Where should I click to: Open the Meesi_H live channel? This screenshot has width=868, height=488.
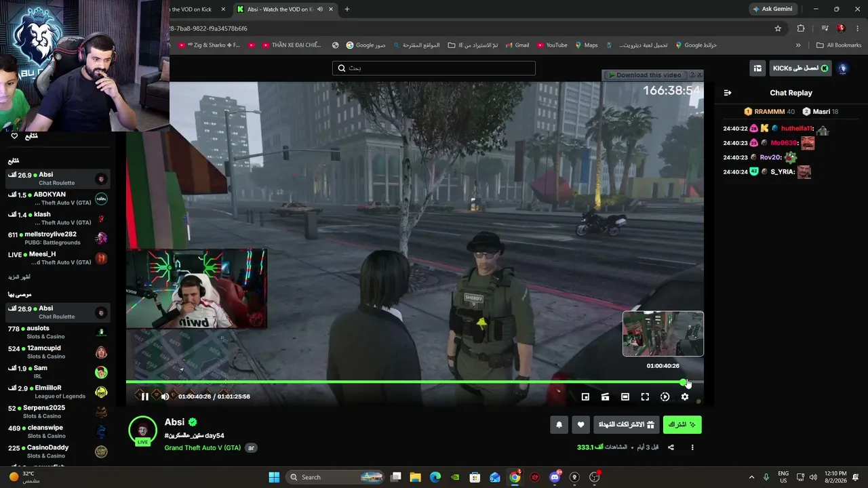point(58,258)
